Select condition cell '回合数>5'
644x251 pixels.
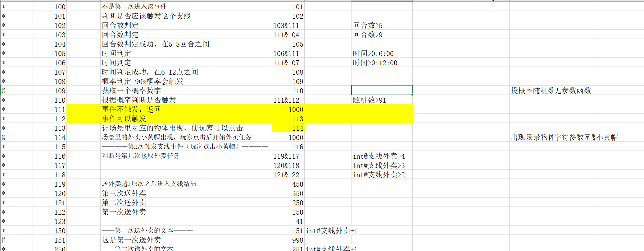[382, 25]
